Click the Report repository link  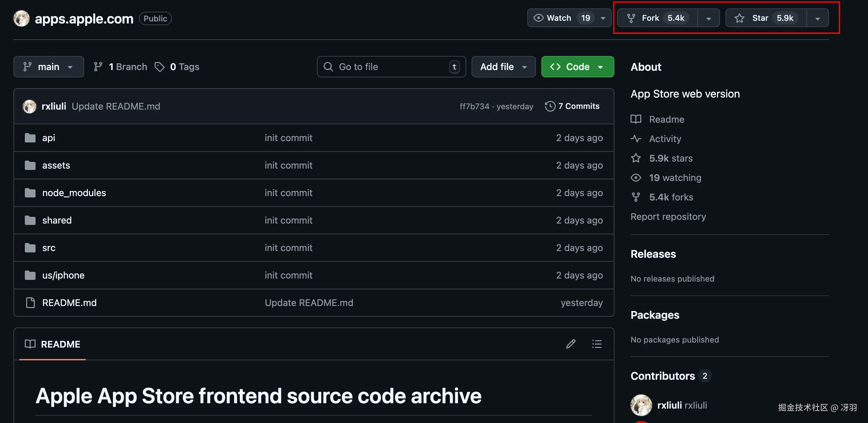point(668,217)
